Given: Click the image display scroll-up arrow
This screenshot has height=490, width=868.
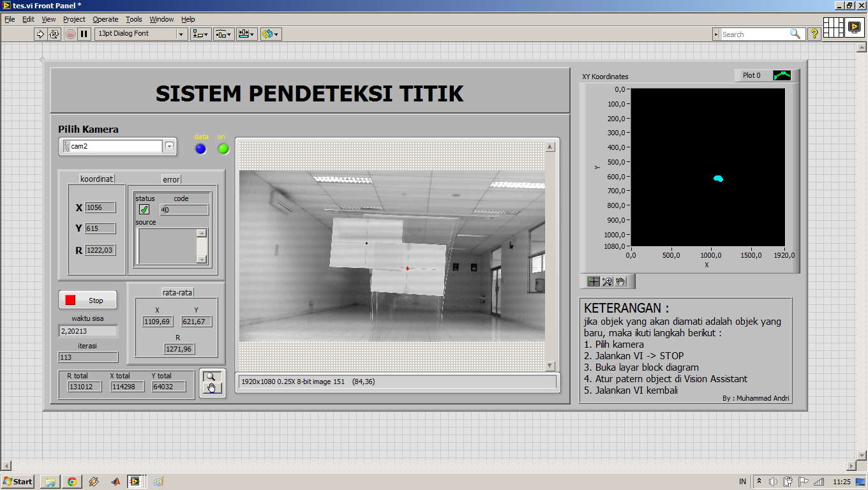Looking at the screenshot, I should pos(550,147).
